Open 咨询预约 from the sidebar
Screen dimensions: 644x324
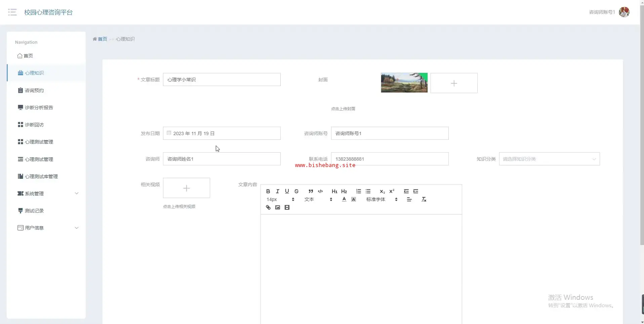click(46, 90)
